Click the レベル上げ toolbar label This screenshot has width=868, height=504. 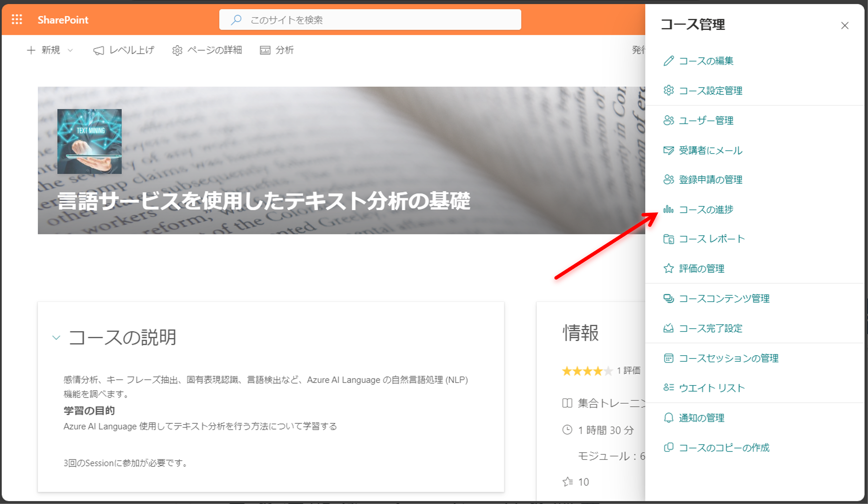tap(132, 50)
